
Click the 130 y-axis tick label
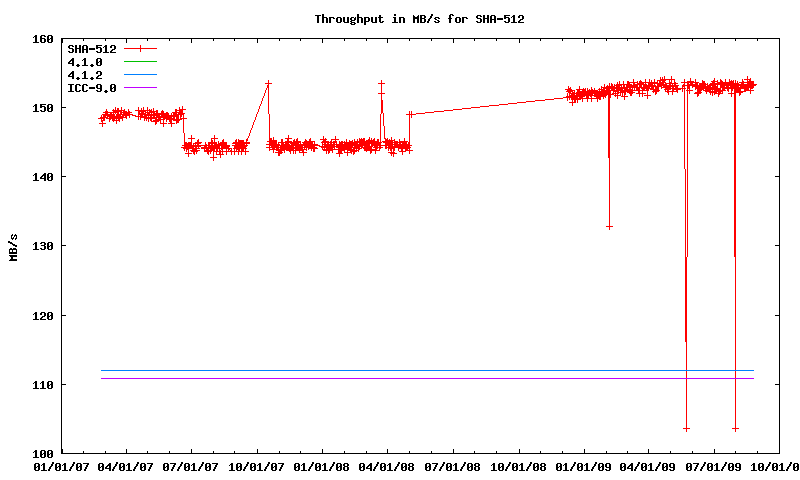43,246
